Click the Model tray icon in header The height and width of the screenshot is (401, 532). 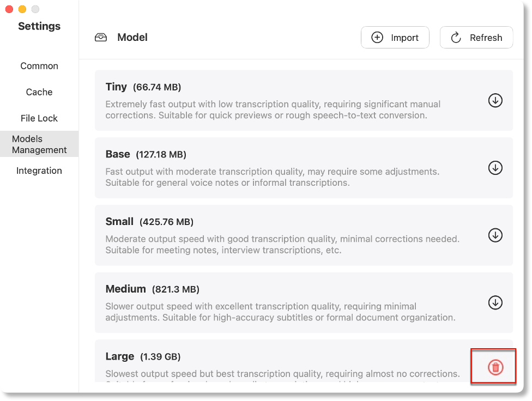[101, 38]
